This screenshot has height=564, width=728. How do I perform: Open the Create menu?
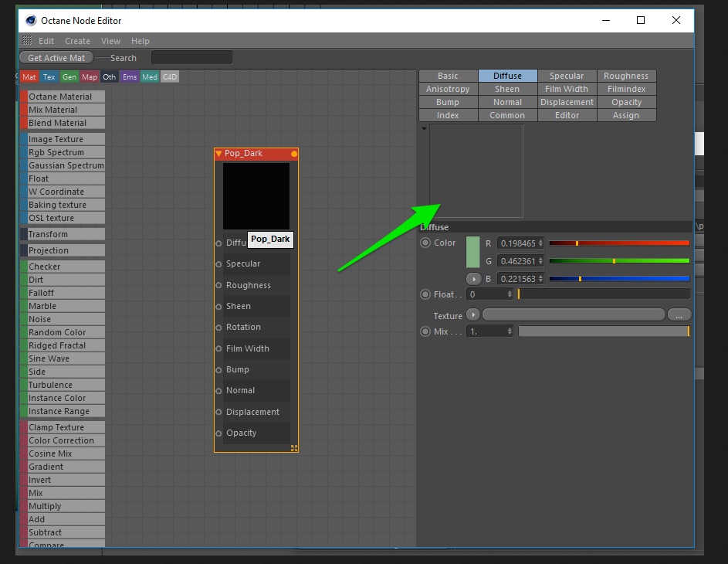coord(77,41)
